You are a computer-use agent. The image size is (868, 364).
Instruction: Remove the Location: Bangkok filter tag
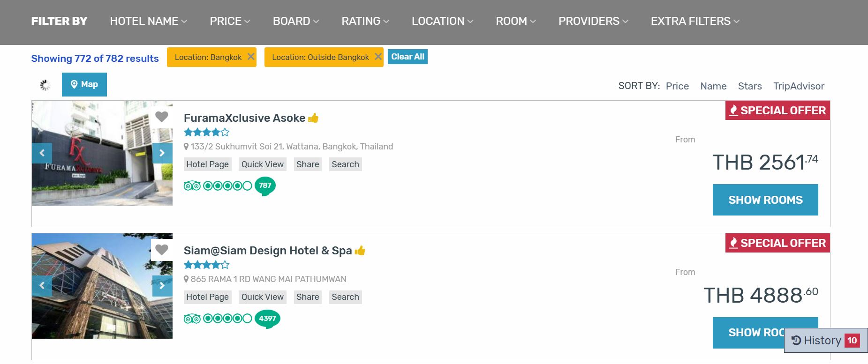[251, 57]
